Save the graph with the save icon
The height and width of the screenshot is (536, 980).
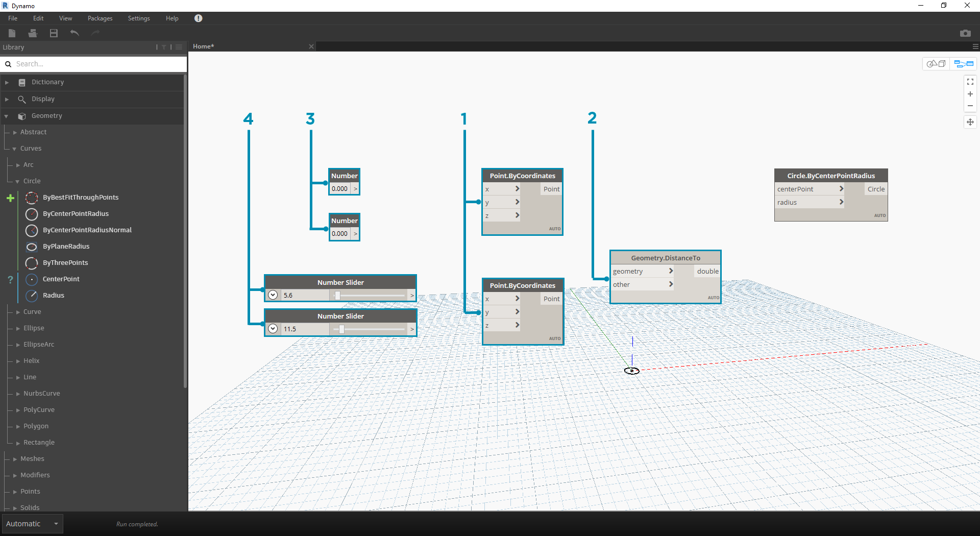click(53, 33)
